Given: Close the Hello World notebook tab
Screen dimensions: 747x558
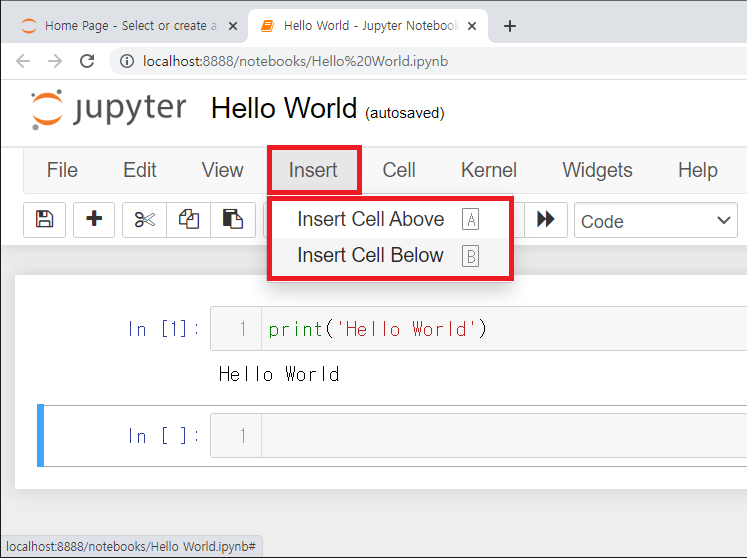Looking at the screenshot, I should pyautogui.click(x=472, y=26).
